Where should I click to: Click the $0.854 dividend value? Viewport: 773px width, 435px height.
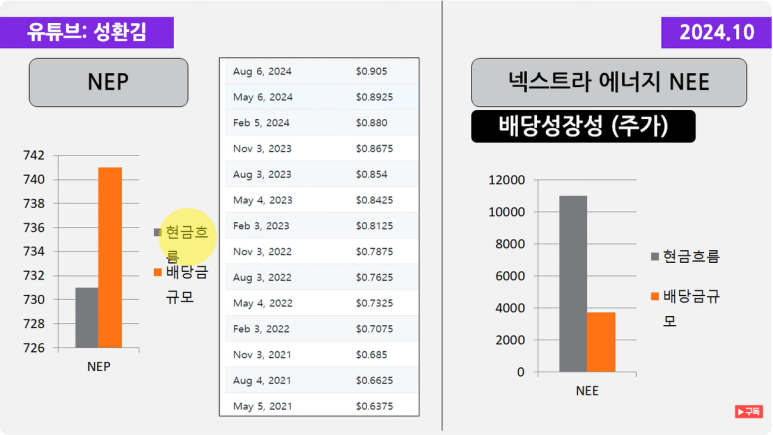pyautogui.click(x=372, y=175)
